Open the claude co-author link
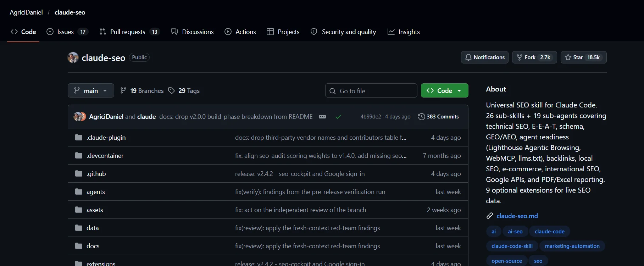The height and width of the screenshot is (266, 644). (146, 117)
